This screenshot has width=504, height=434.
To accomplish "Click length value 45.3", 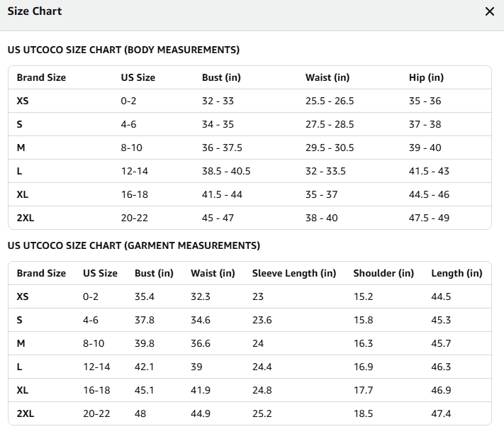I will (441, 321).
